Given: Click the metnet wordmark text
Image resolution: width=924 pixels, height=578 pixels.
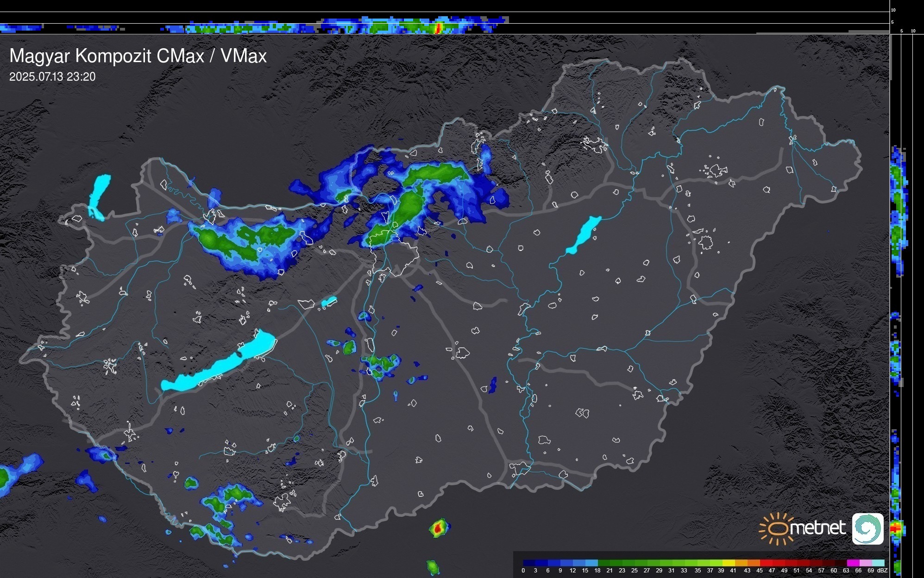Looking at the screenshot, I should click(x=817, y=528).
